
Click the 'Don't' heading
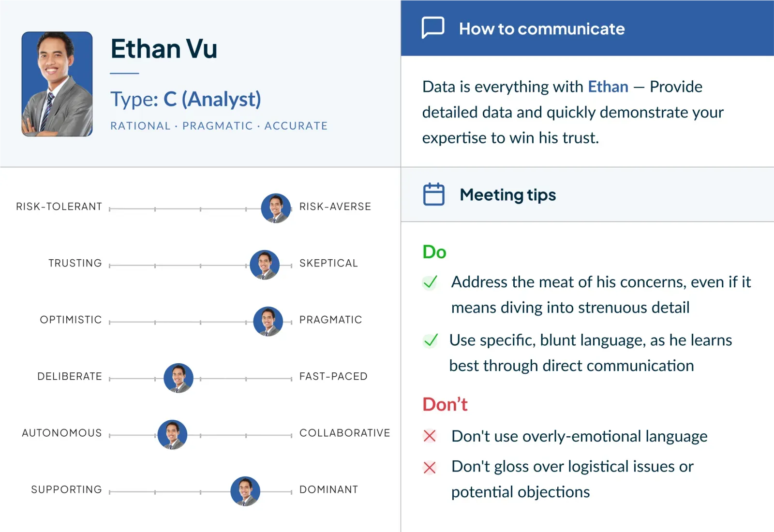(x=445, y=404)
